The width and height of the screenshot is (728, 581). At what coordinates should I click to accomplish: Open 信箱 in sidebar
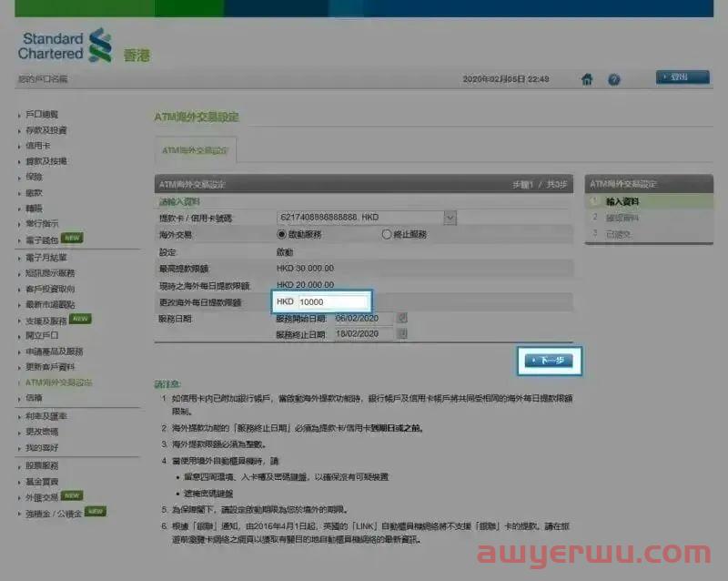pos(34,398)
